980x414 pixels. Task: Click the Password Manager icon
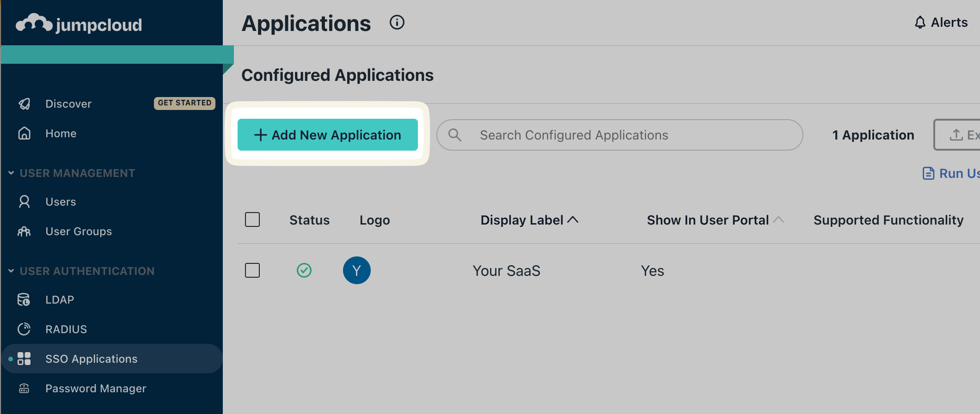click(x=24, y=389)
